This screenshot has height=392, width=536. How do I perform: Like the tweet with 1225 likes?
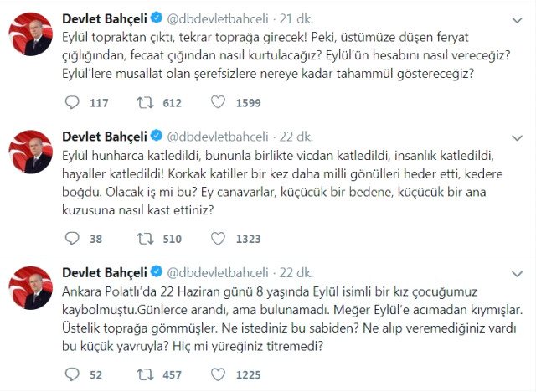coord(219,374)
